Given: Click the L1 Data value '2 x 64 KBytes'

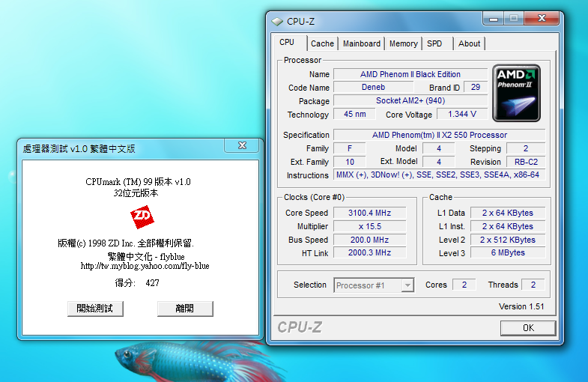Looking at the screenshot, I should point(508,213).
